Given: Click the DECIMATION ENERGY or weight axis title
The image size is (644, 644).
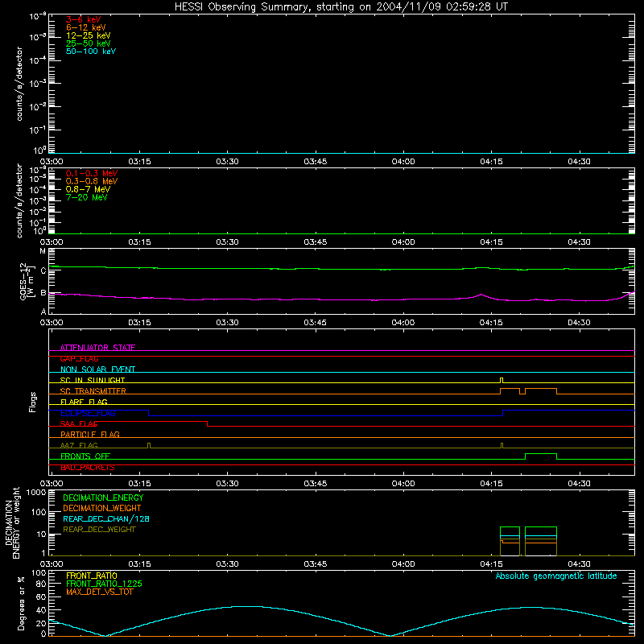Looking at the screenshot, I should (12, 522).
